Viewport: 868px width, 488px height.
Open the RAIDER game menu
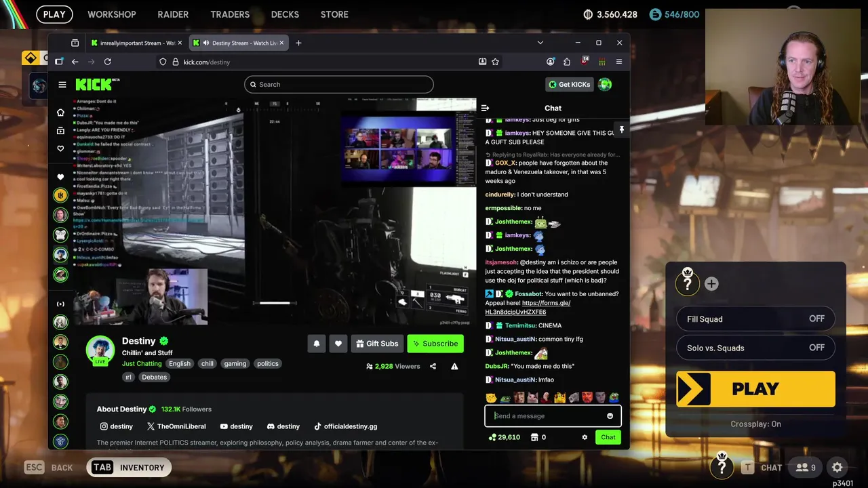(x=173, y=14)
